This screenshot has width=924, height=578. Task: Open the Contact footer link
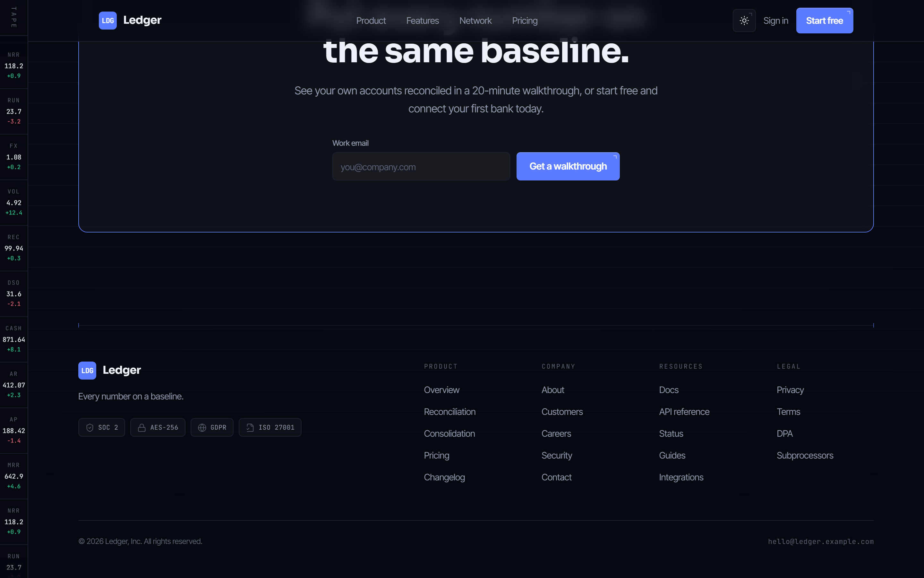(556, 477)
